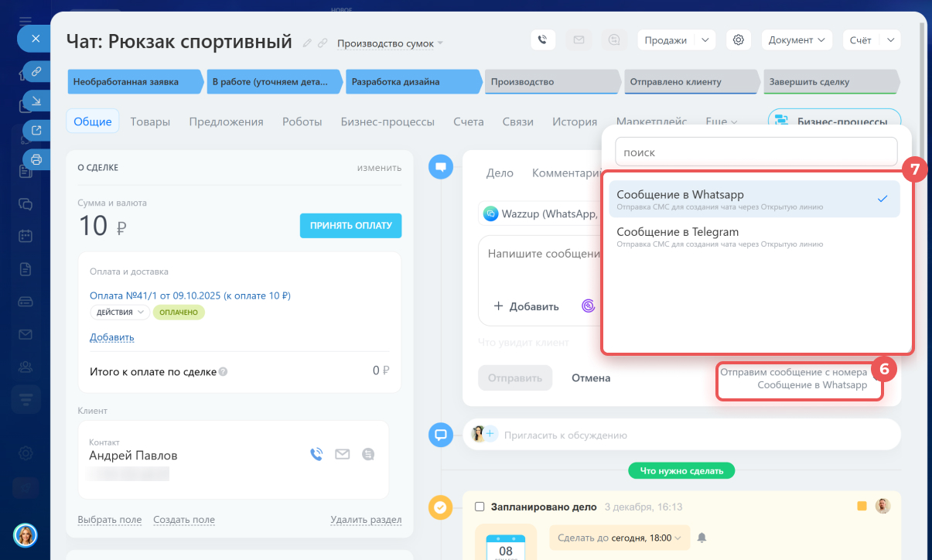Copy deal link using chain icon beside title
This screenshot has width=932, height=560.
pos(323,43)
